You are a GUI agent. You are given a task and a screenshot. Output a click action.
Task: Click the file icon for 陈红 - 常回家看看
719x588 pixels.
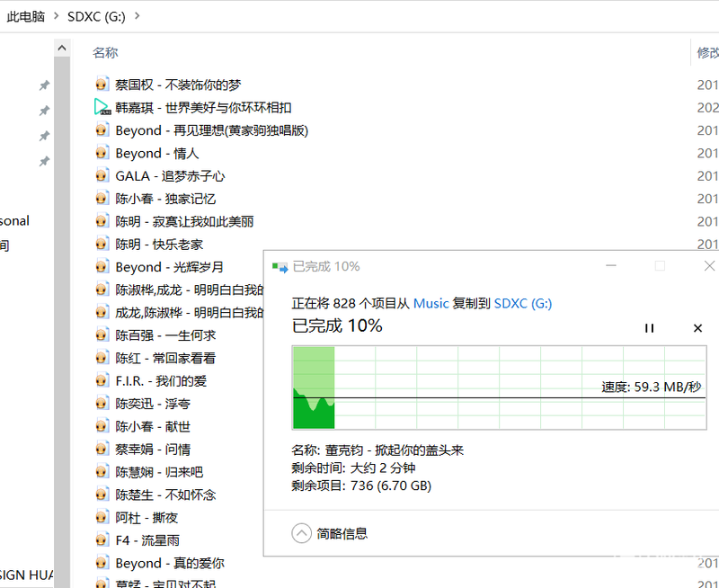click(x=102, y=358)
